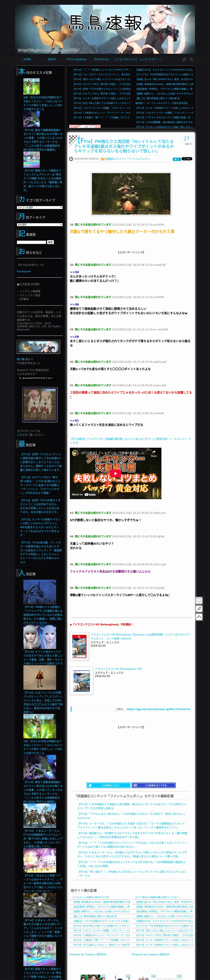Jump to the quoted comment >>41

click(x=74, y=420)
